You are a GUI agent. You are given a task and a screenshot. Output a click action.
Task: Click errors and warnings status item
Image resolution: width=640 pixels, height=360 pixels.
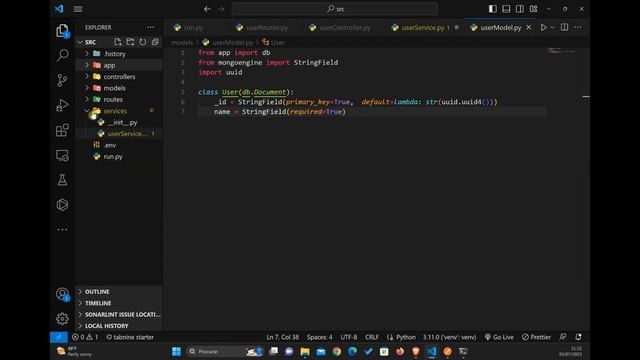[x=85, y=337]
